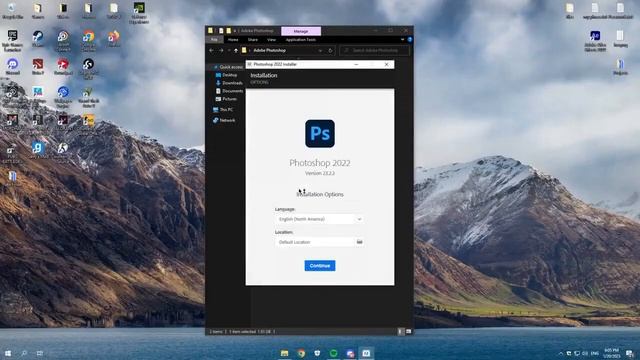
Task: Minimize the Photoshop 2022 Installer window
Action: point(356,64)
